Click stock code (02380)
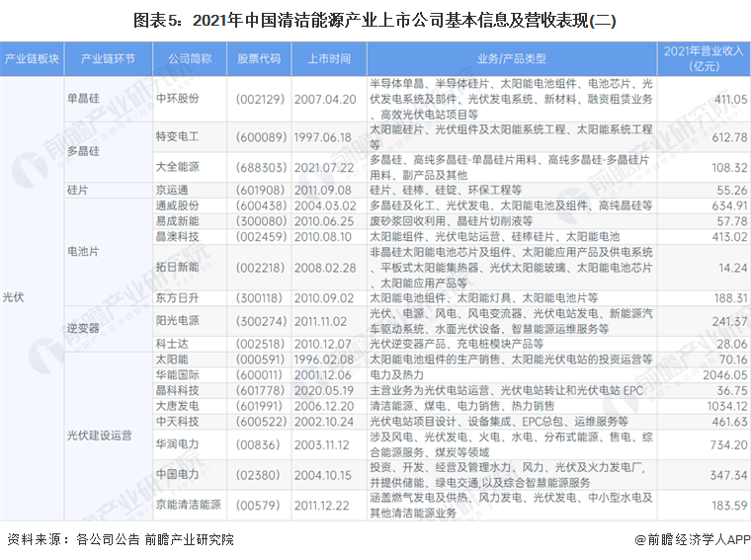The height and width of the screenshot is (560, 751). (257, 475)
